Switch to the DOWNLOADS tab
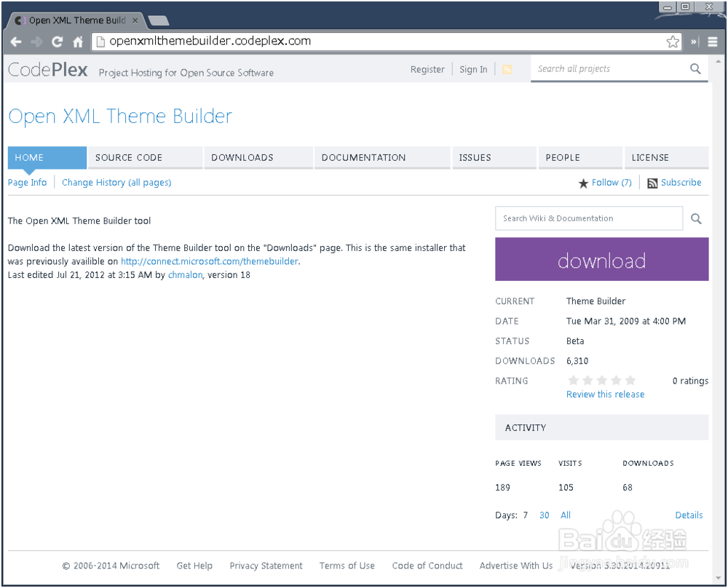728x588 pixels. pos(258,158)
